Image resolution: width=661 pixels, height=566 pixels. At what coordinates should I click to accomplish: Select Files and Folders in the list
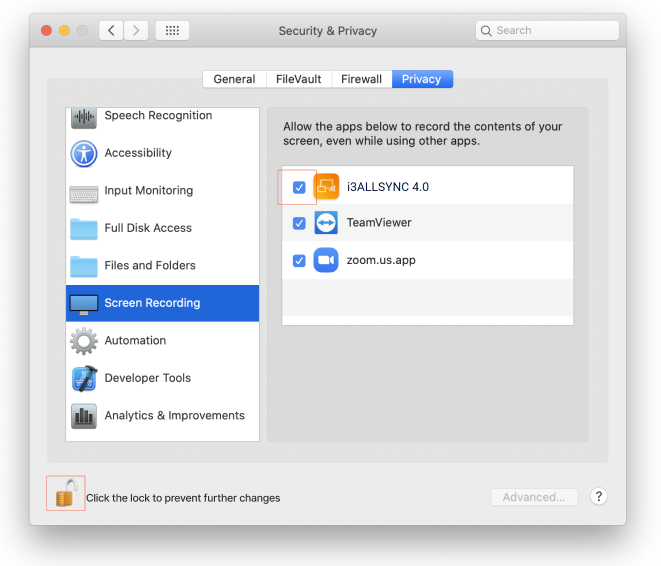click(x=150, y=266)
